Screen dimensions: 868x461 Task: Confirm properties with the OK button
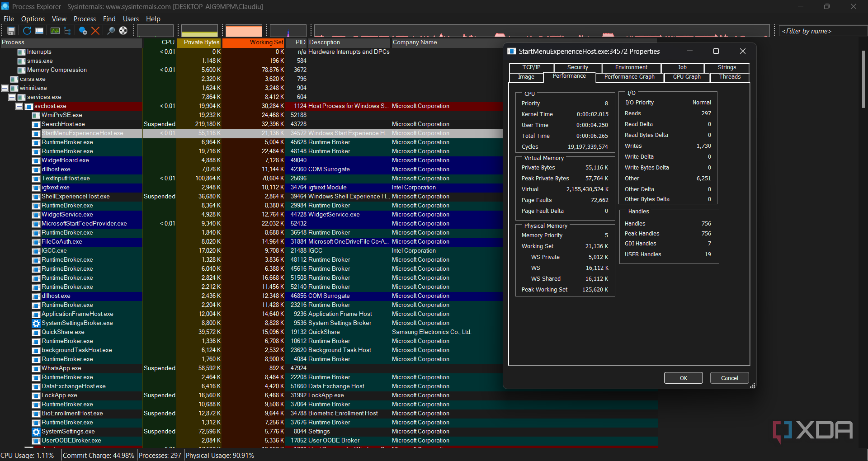(683, 378)
